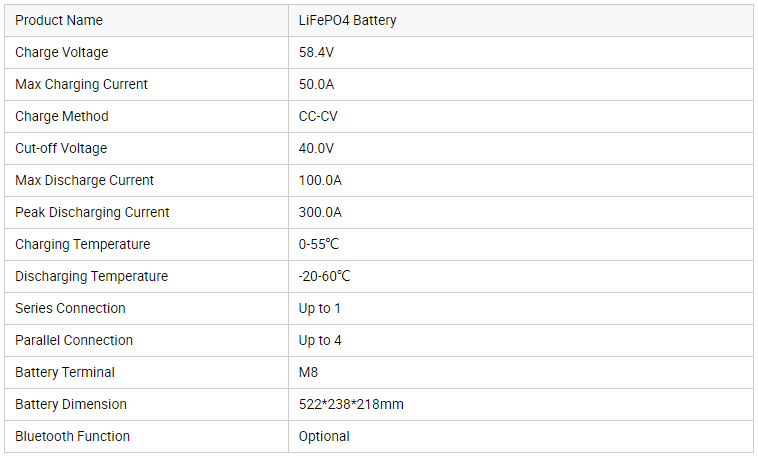Select the 58.4V value
The width and height of the screenshot is (758, 458).
[316, 53]
